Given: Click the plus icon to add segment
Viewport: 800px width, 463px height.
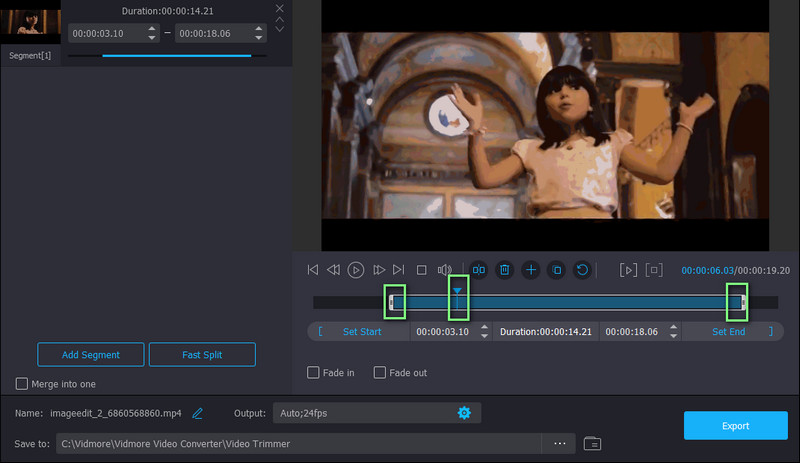Looking at the screenshot, I should tap(531, 270).
